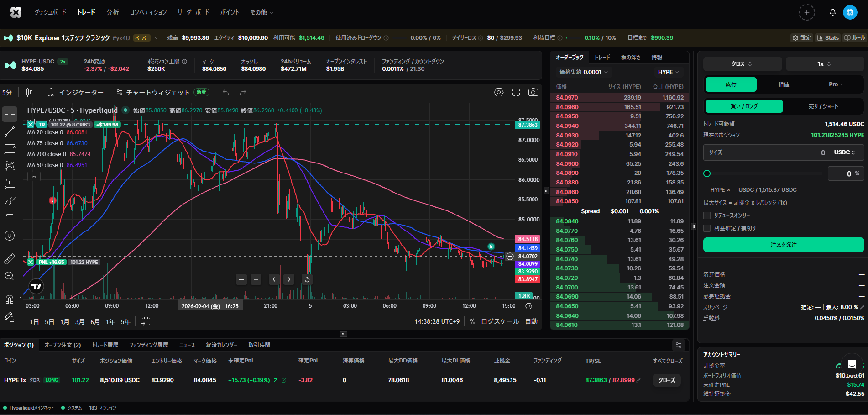
Task: Take a chart snapshot with camera icon
Action: [533, 92]
